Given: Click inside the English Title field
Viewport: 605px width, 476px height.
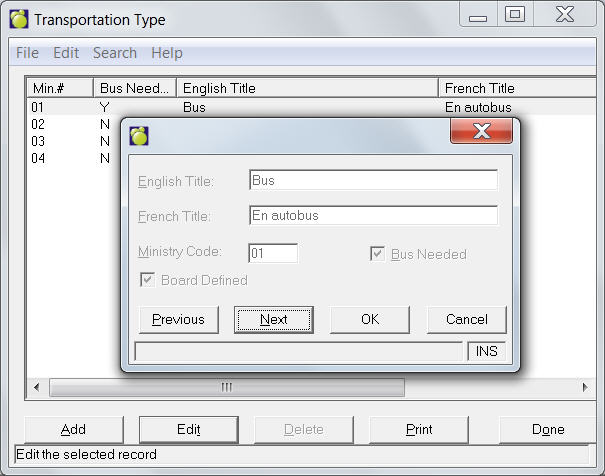Looking at the screenshot, I should coord(372,181).
